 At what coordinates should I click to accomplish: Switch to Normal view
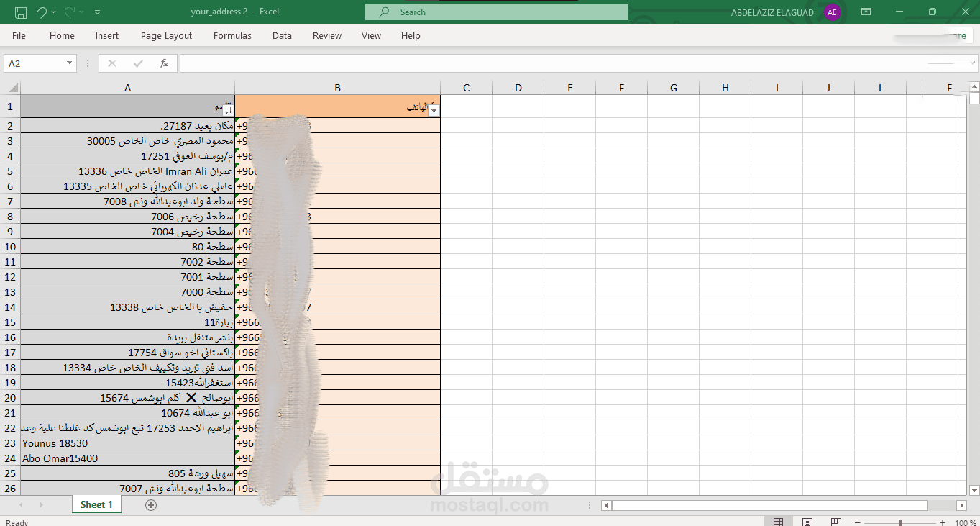coord(778,522)
